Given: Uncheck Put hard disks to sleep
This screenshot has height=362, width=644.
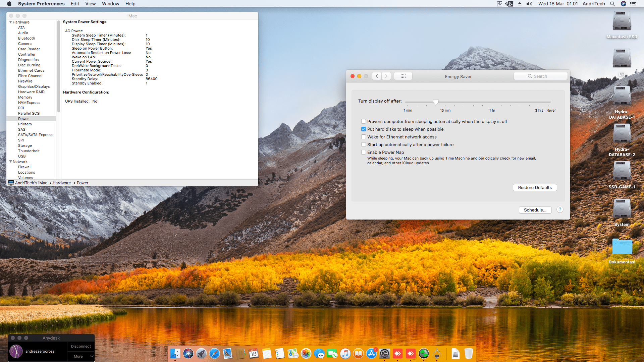Looking at the screenshot, I should tap(363, 129).
